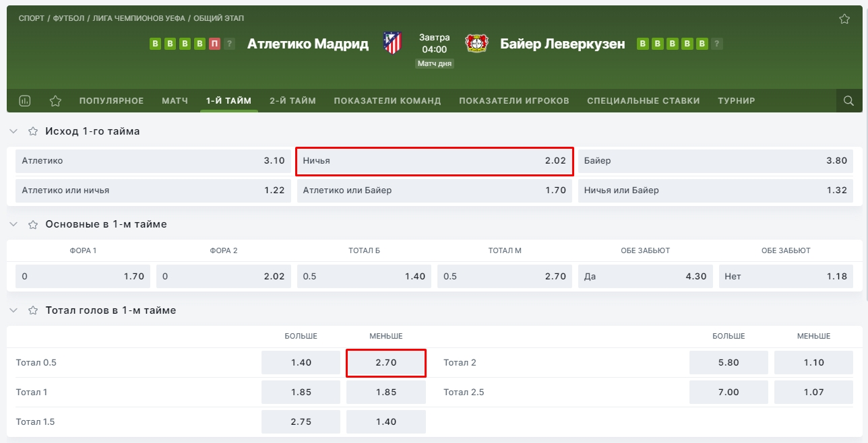Viewport: 868px width, 443px height.
Task: Star the 'Исход 1-го тайма' market
Action: pyautogui.click(x=32, y=131)
